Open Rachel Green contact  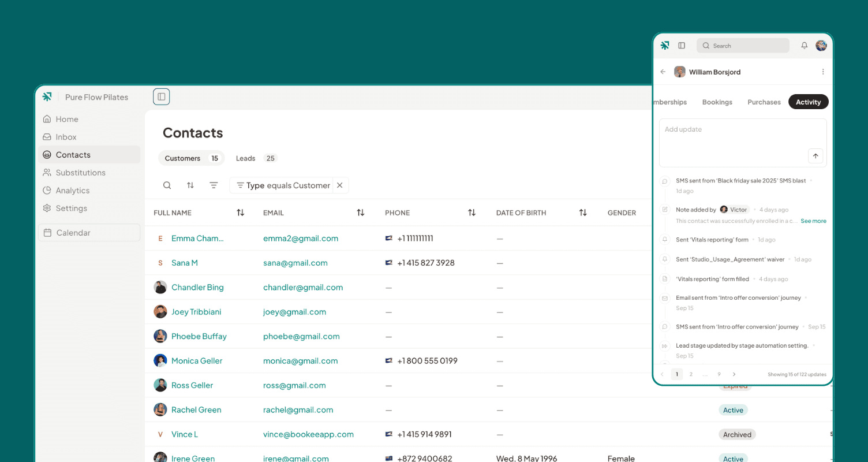[x=196, y=410]
